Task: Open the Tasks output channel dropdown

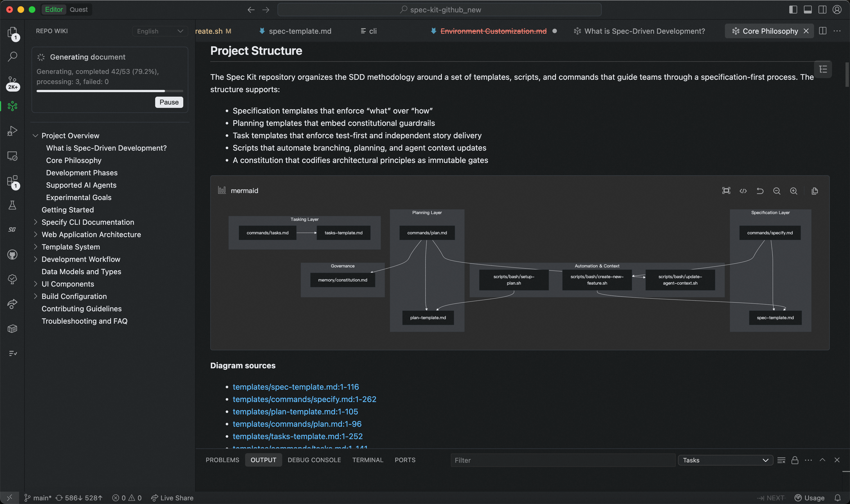Action: tap(725, 460)
